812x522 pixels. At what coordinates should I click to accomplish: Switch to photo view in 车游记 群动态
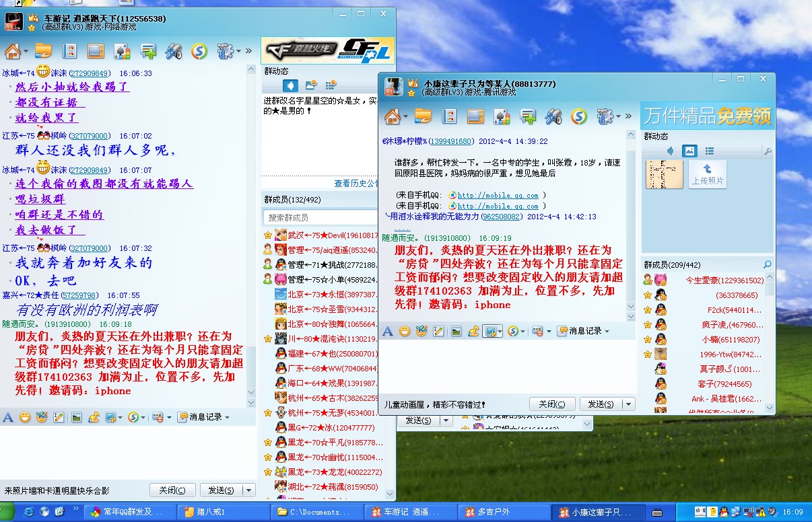pos(310,85)
